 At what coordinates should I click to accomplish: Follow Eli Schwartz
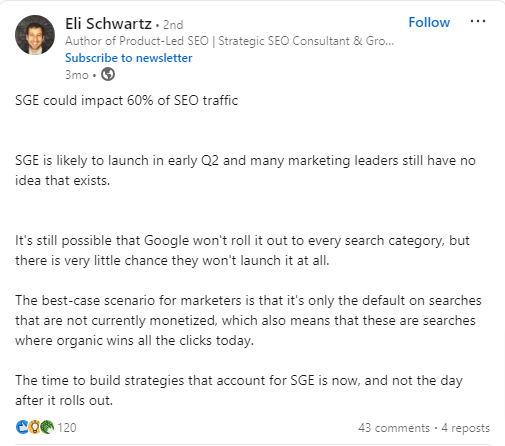[429, 22]
